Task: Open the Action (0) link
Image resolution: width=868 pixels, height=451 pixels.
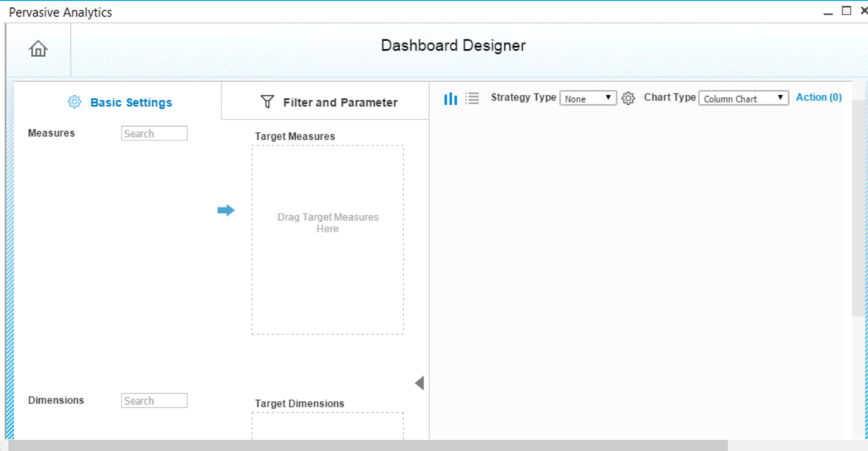Action: (x=818, y=97)
